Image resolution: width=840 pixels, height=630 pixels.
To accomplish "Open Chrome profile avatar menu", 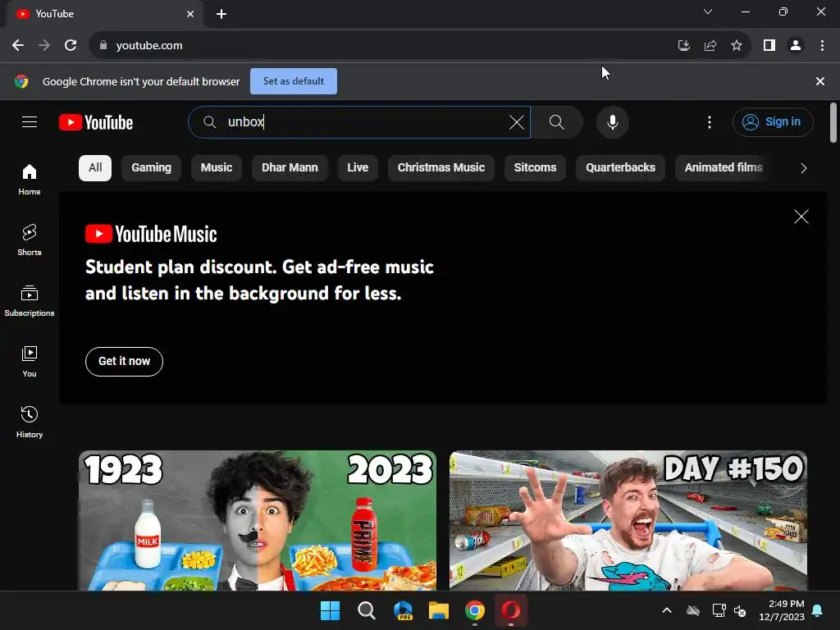I will coord(796,46).
